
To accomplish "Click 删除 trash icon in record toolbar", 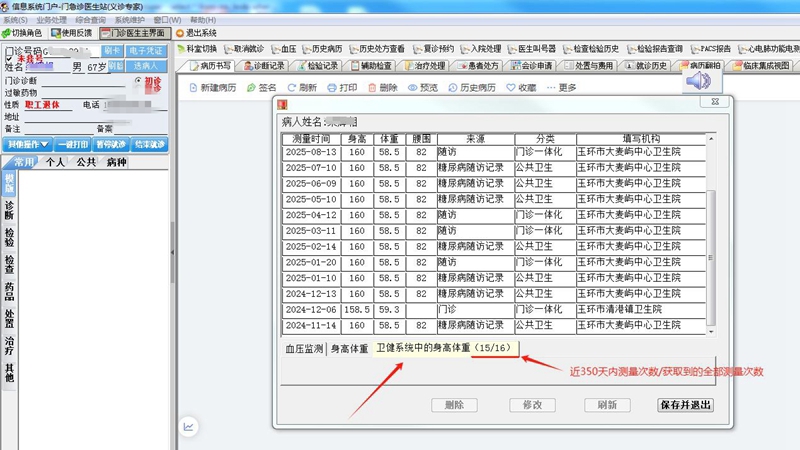I will [x=372, y=88].
